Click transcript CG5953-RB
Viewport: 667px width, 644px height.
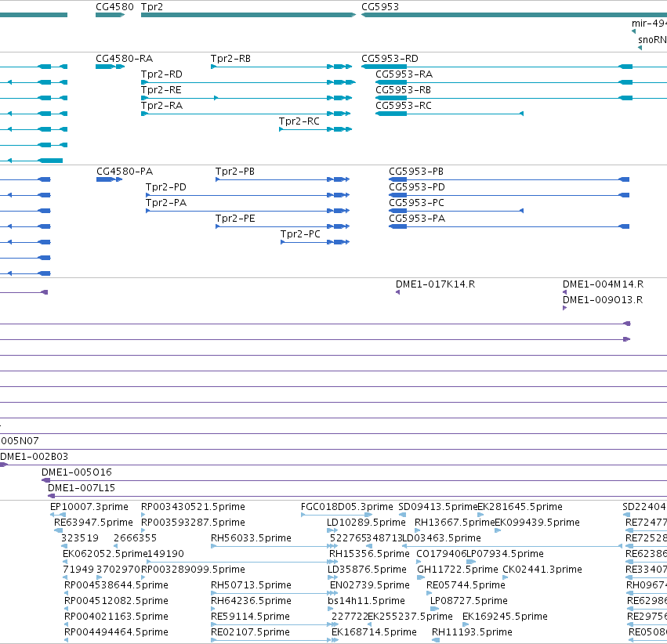404,90
